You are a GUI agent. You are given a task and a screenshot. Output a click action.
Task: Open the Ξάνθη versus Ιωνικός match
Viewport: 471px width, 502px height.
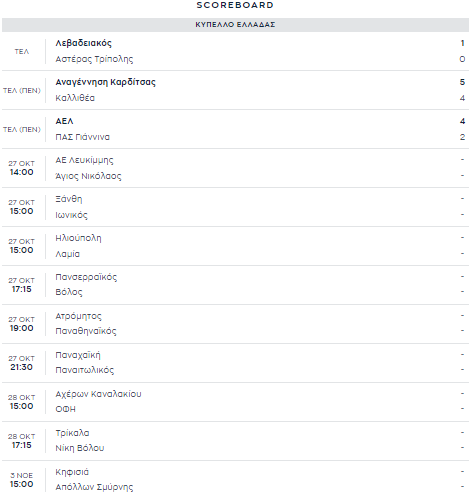click(x=235, y=207)
